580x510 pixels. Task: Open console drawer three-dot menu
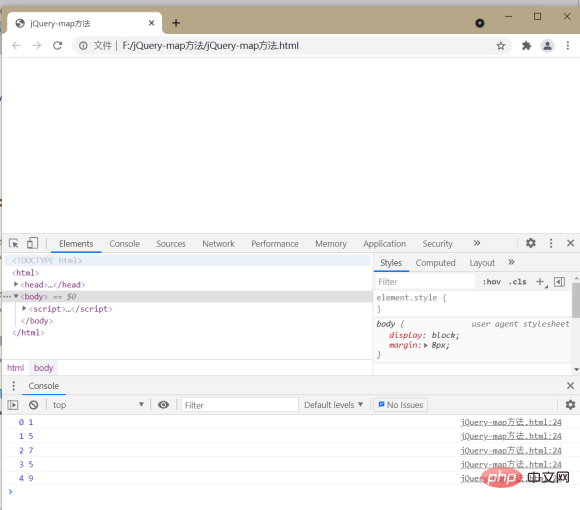coord(14,386)
